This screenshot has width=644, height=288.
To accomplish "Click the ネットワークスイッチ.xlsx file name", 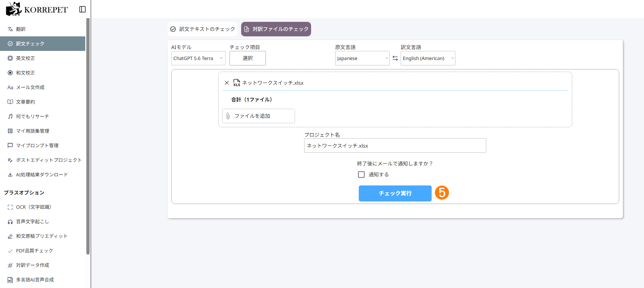I will tap(273, 83).
